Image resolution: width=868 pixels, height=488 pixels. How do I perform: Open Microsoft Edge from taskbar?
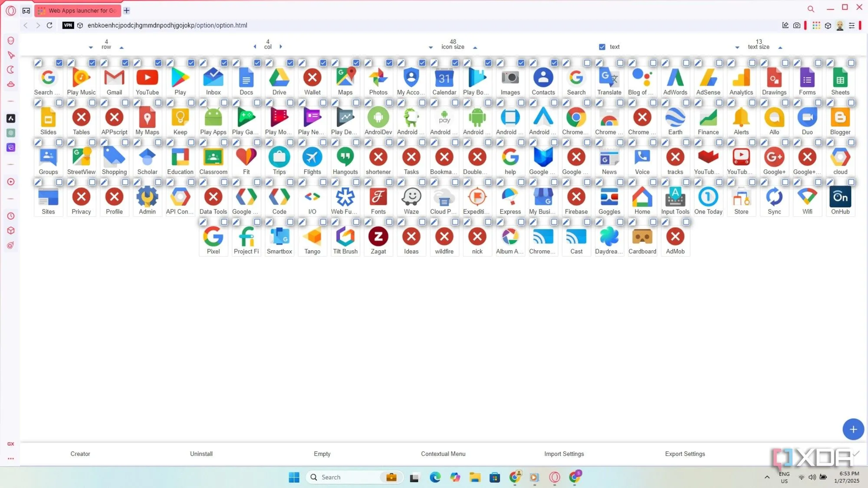pyautogui.click(x=435, y=477)
